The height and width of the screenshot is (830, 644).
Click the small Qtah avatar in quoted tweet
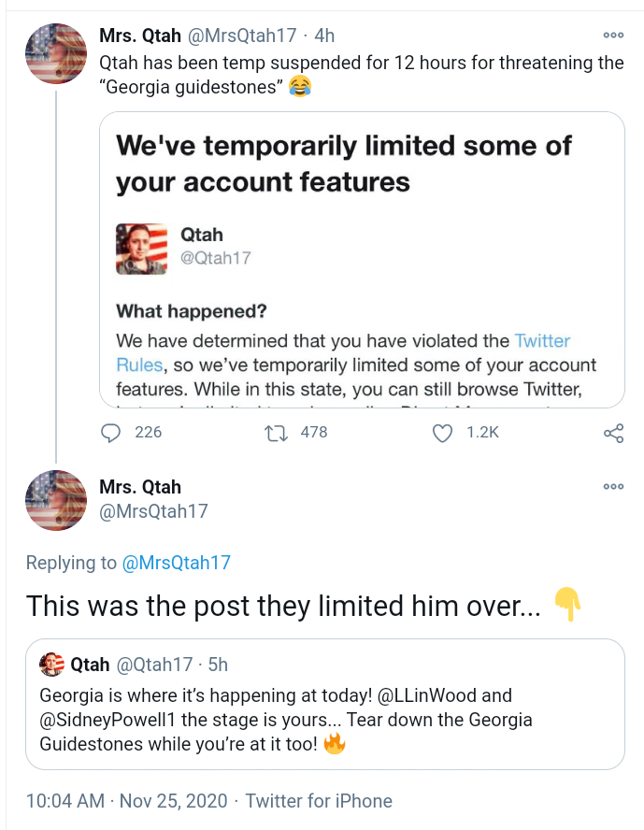click(51, 665)
